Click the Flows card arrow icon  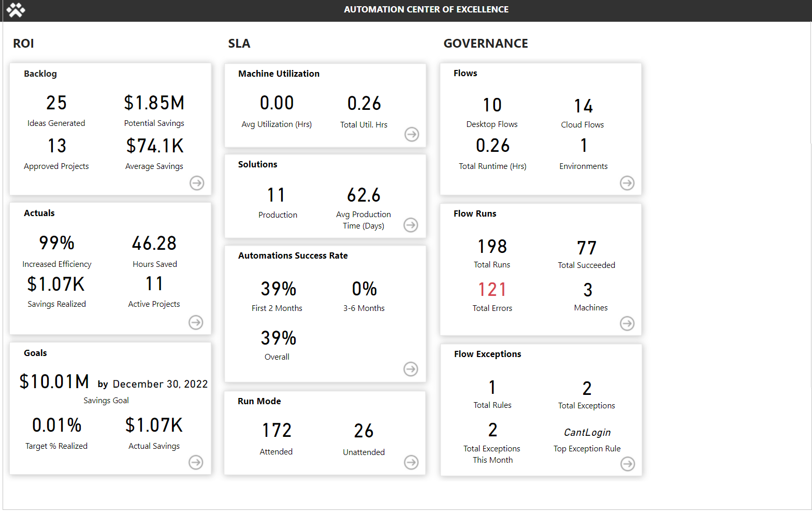(627, 183)
